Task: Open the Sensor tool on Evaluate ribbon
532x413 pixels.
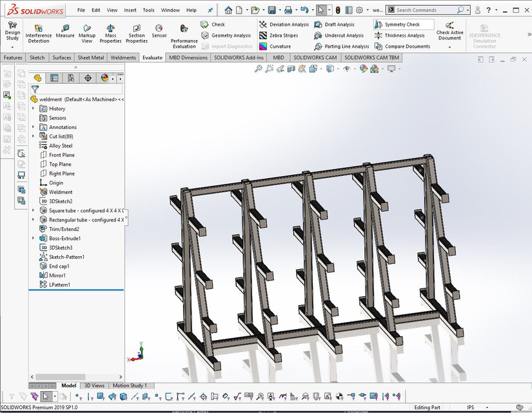Action: (x=159, y=32)
